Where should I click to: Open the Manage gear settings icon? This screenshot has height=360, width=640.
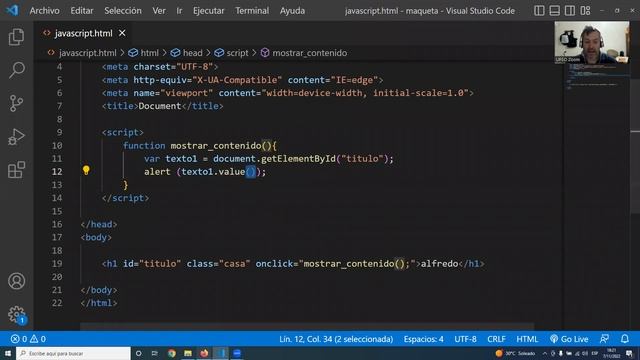[x=16, y=314]
